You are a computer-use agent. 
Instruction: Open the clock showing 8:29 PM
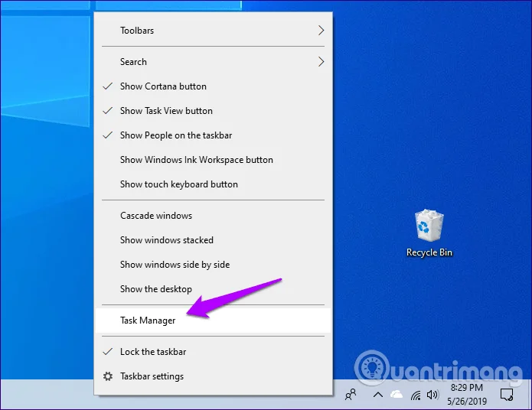(466, 395)
